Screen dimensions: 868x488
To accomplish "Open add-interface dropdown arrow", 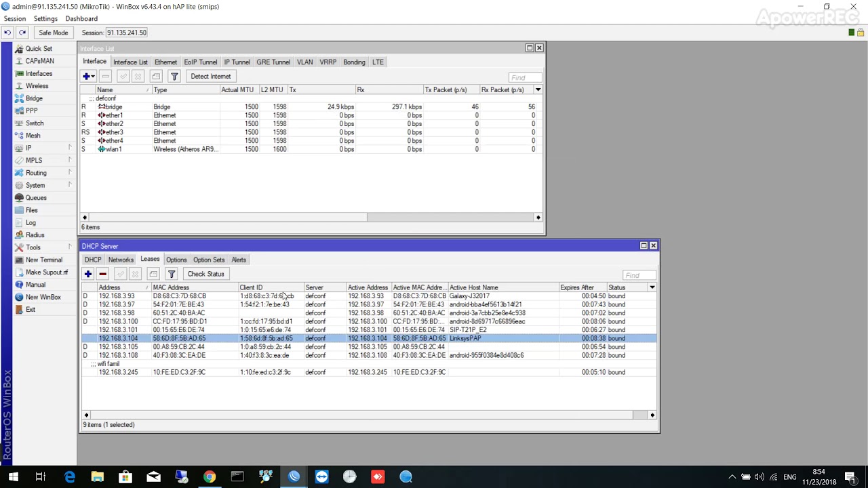I will (94, 77).
